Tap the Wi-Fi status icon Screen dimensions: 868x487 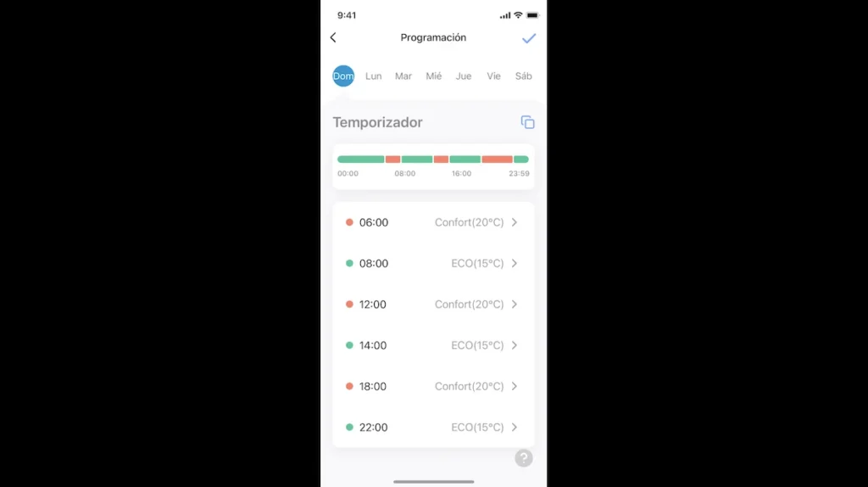click(x=518, y=15)
